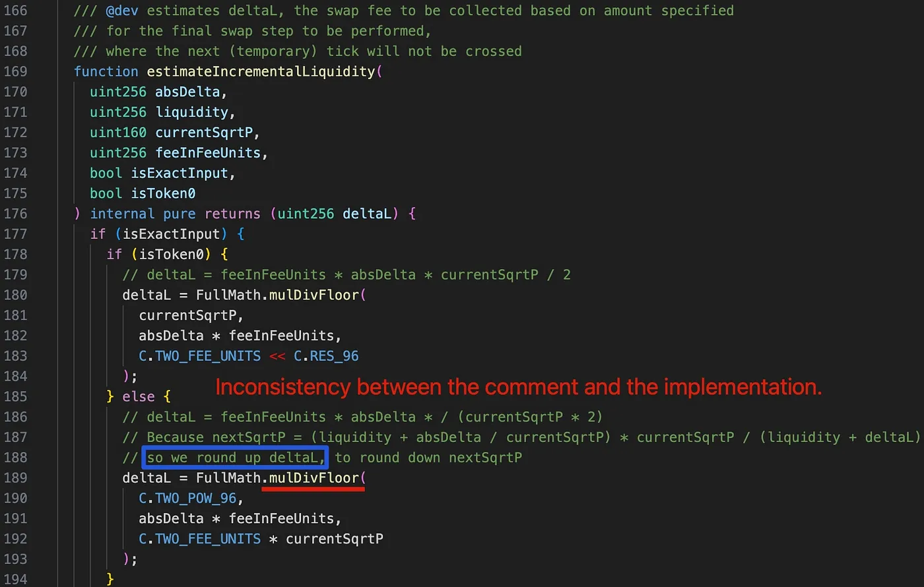Click the underlined mulDivFloor on line 189
This screenshot has height=587, width=924.
coord(313,478)
